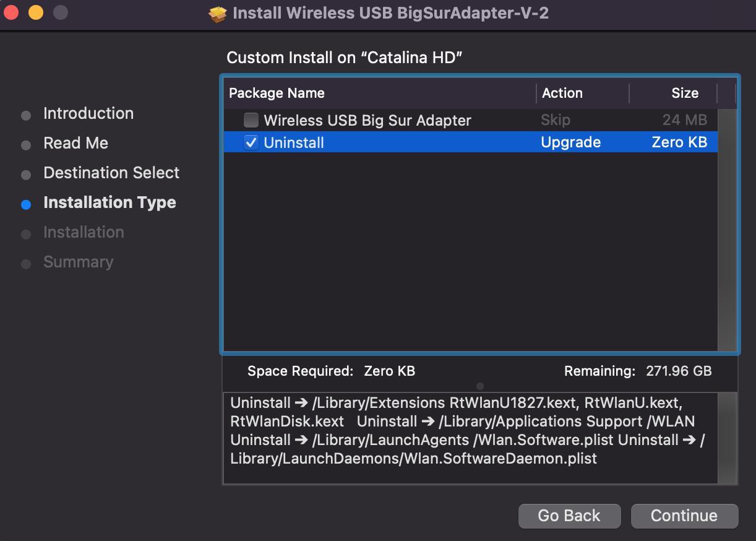
Task: Click the Custom Install on Catalina HD heading
Action: pyautogui.click(x=345, y=58)
